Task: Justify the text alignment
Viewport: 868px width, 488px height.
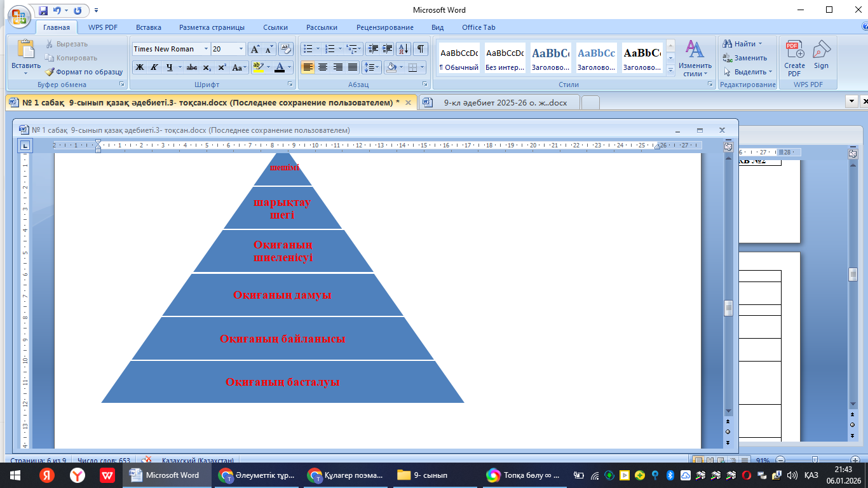Action: point(353,67)
